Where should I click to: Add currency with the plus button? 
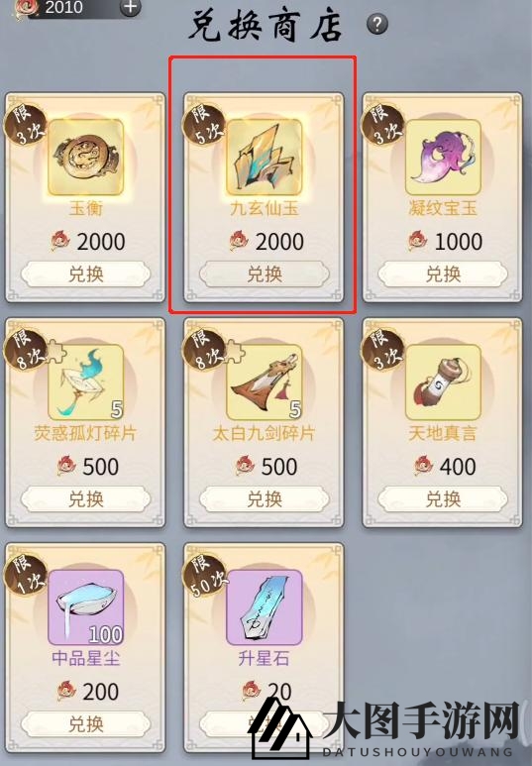(130, 7)
